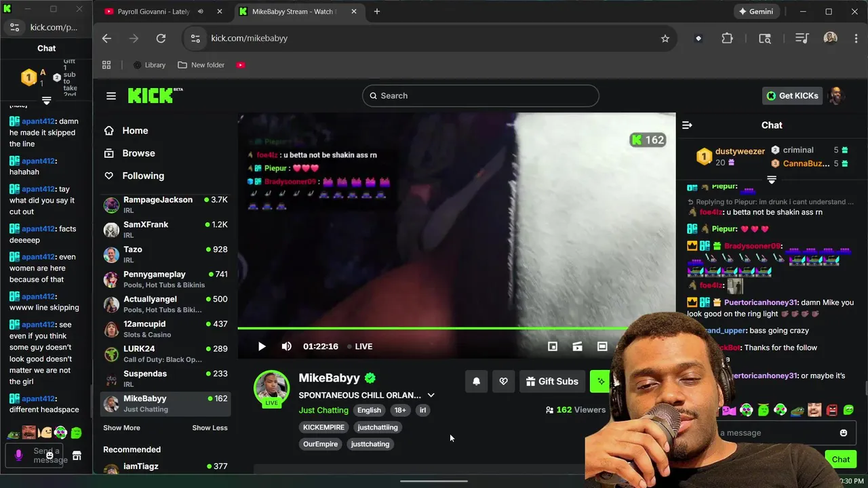
Task: Open the Kick hamburger sidebar menu
Action: click(x=111, y=96)
